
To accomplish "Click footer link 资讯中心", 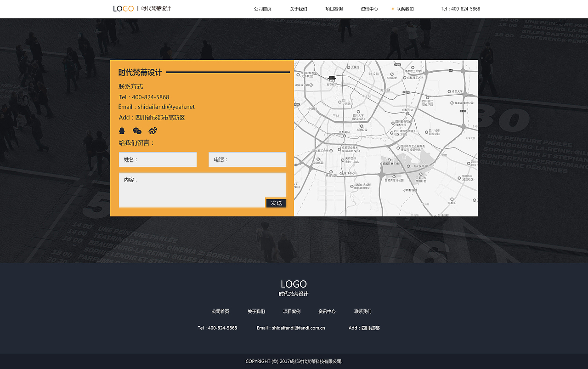I will tap(327, 312).
